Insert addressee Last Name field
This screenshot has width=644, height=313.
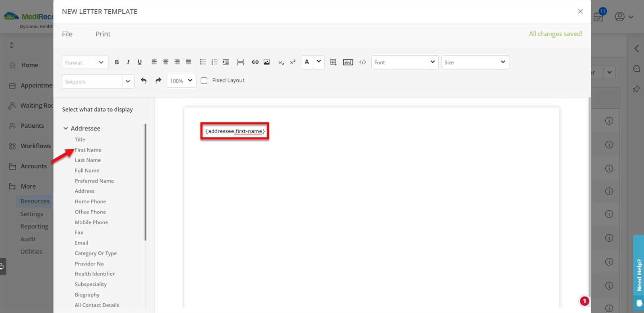(x=88, y=160)
